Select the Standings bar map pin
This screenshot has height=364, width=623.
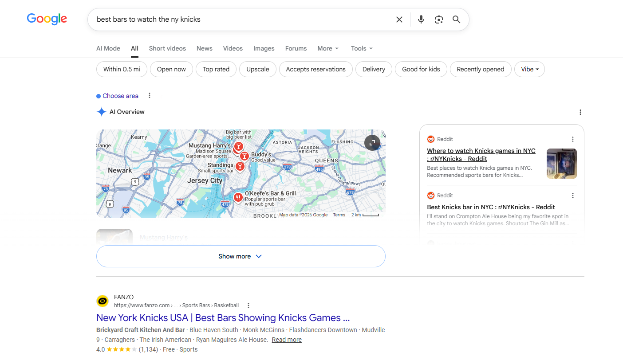(240, 167)
